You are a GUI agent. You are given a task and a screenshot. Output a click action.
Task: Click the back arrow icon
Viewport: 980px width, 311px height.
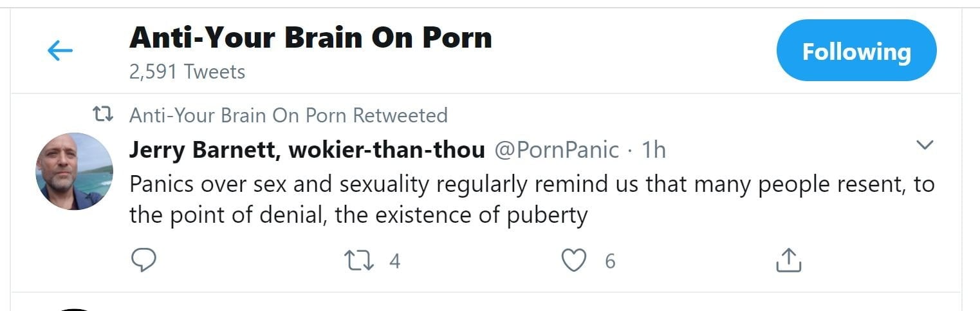coord(60,51)
